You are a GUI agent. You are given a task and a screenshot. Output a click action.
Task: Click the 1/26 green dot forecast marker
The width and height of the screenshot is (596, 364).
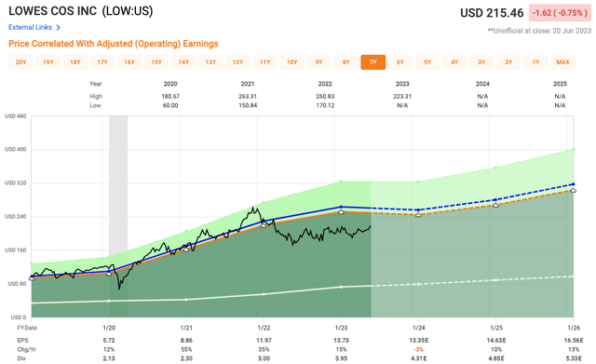click(574, 149)
